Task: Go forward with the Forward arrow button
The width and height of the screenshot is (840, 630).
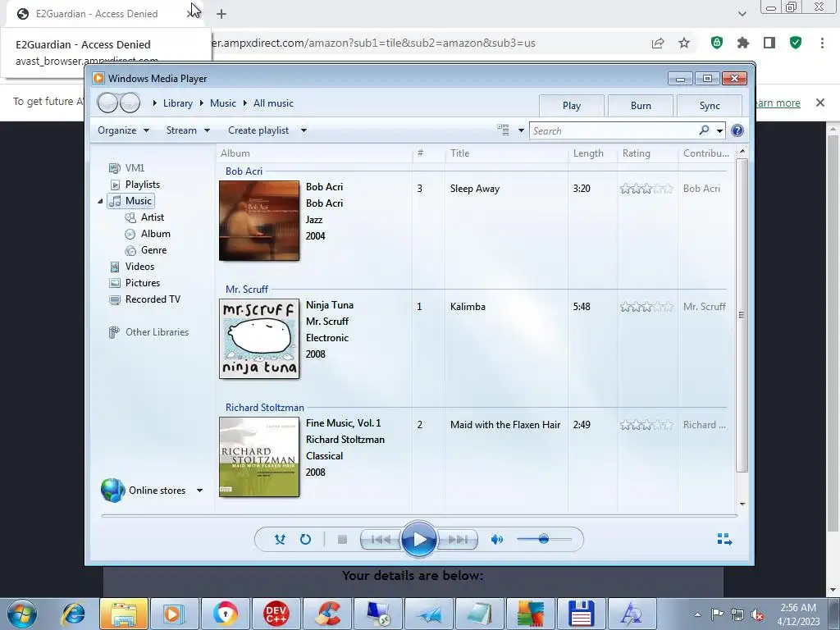Action: tap(130, 103)
